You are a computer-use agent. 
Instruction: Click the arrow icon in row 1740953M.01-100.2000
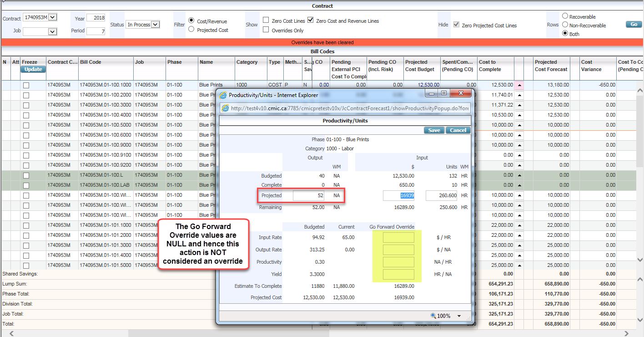[519, 95]
